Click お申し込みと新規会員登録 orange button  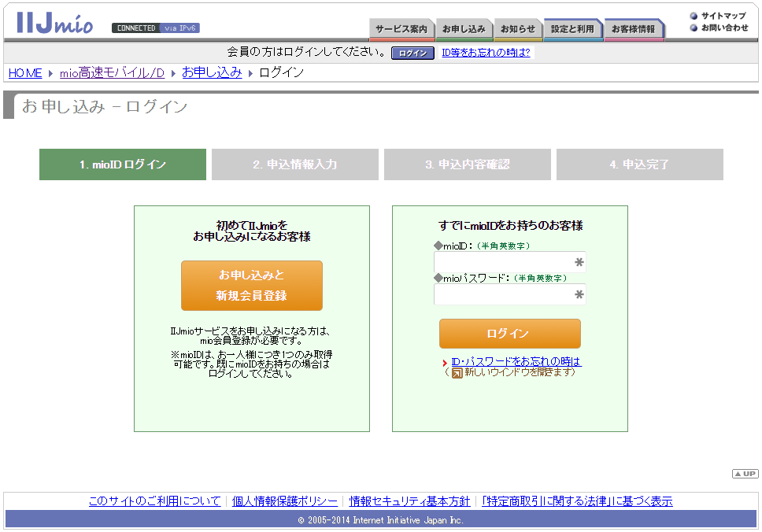[252, 286]
